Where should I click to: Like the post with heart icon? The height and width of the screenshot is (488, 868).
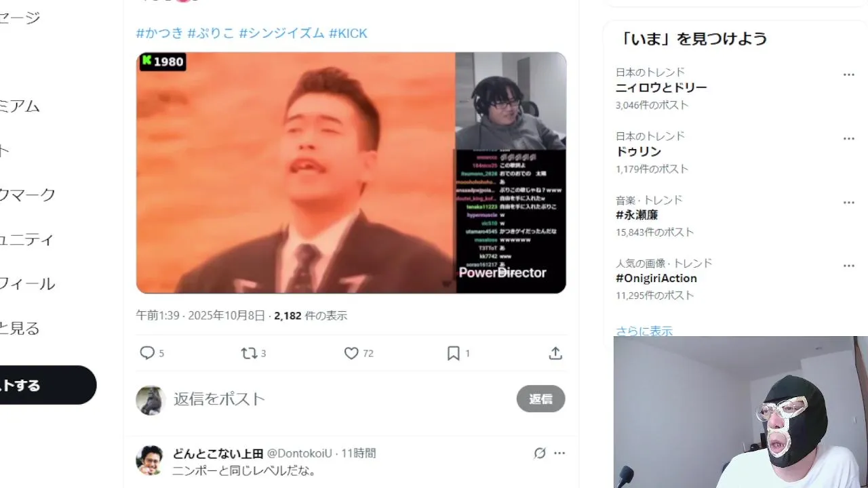pos(351,353)
